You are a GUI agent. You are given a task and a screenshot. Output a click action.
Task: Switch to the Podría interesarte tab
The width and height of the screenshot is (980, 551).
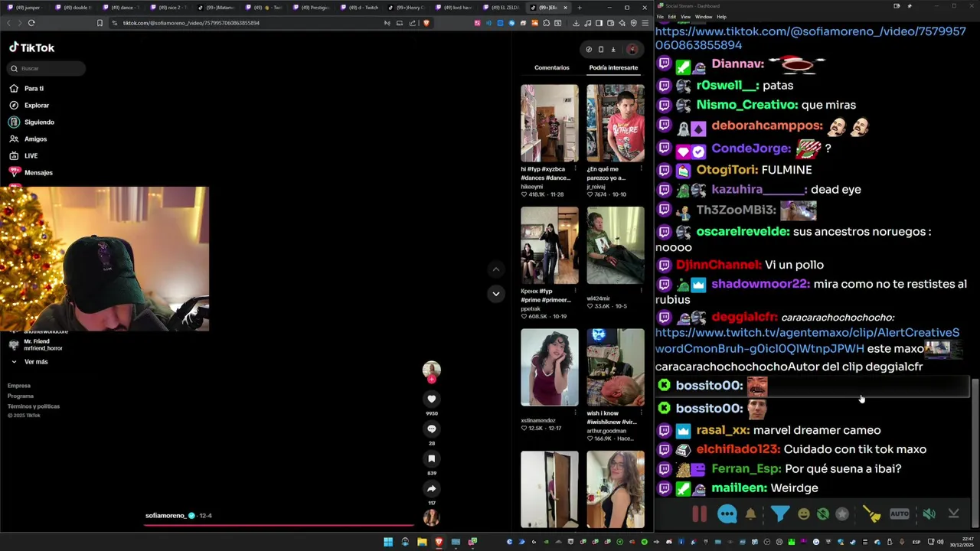613,67
